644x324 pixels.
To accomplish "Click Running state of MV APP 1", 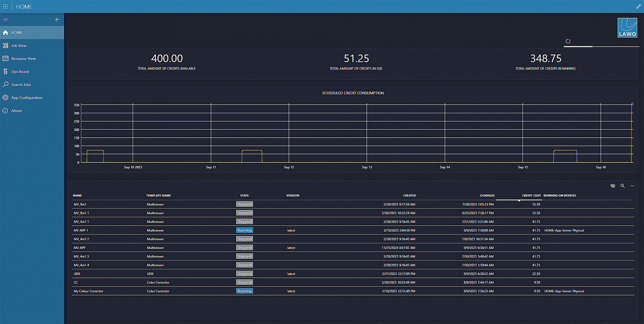I will coord(244,230).
